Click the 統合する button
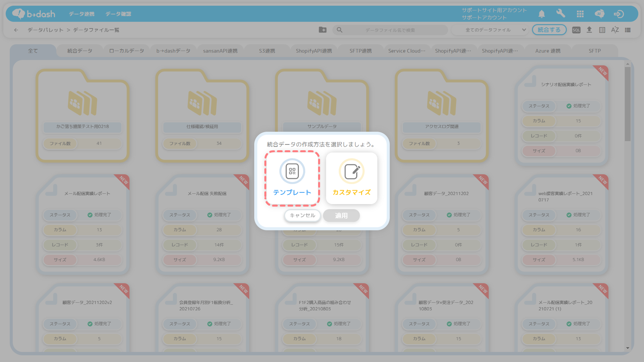Viewport: 644px width, 362px height. click(x=549, y=30)
